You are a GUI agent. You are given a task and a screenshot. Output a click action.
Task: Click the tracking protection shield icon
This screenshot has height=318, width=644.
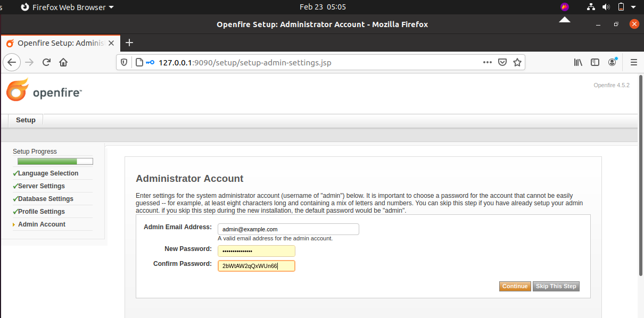(x=124, y=62)
